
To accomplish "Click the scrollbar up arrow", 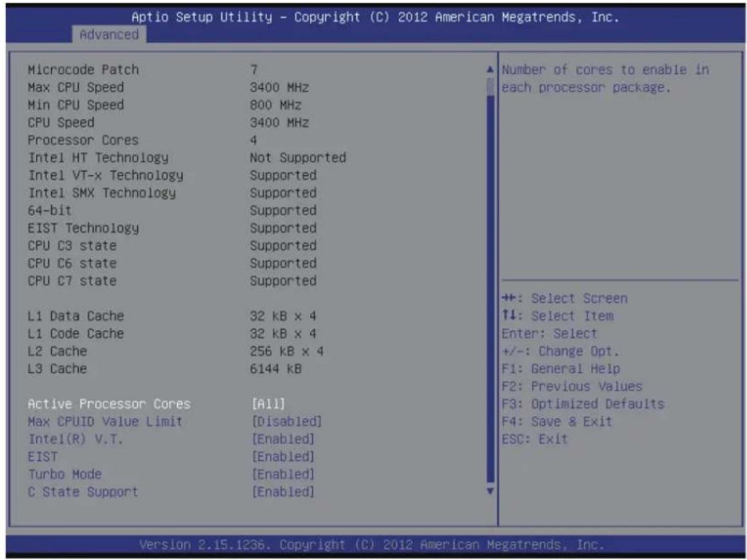I will 490,70.
